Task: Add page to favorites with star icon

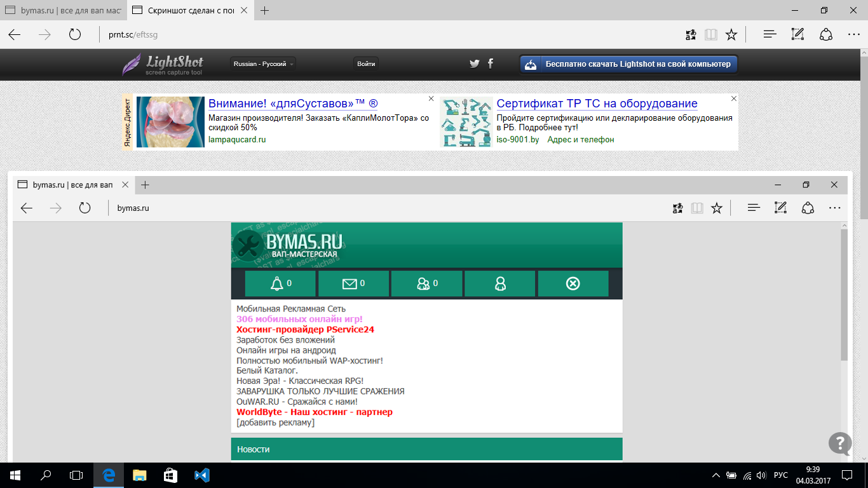Action: 731,35
